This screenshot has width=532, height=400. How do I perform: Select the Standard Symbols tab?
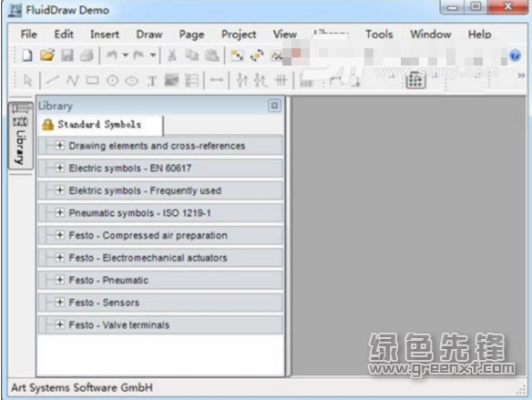tap(100, 125)
